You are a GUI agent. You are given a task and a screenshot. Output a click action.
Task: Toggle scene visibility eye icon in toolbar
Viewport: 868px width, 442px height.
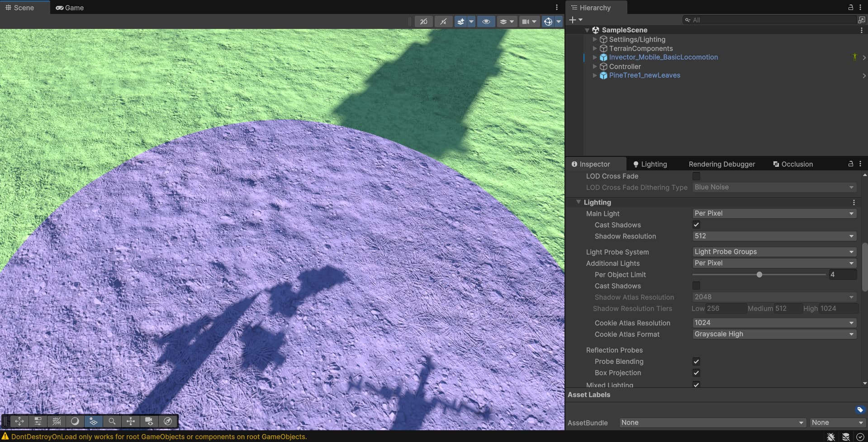coord(486,21)
